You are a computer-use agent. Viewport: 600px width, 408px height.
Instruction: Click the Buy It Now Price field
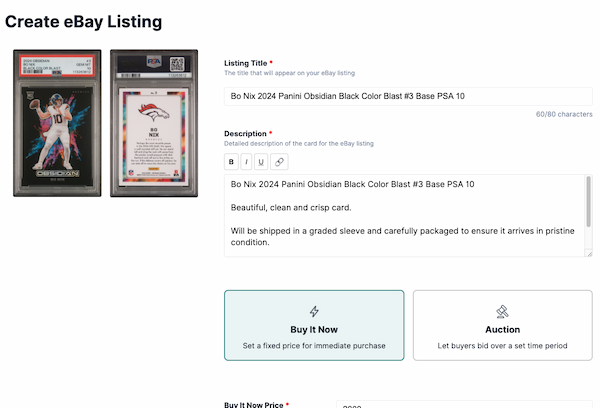tap(465, 404)
